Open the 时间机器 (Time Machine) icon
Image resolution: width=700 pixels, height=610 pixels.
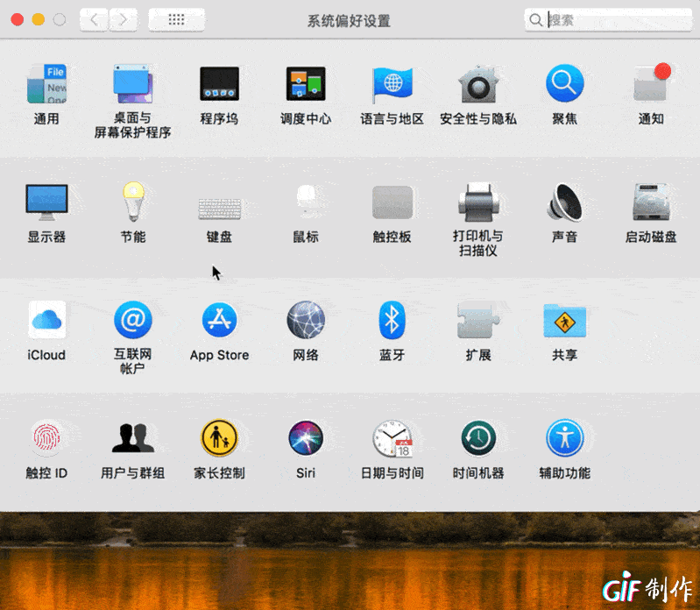click(478, 437)
